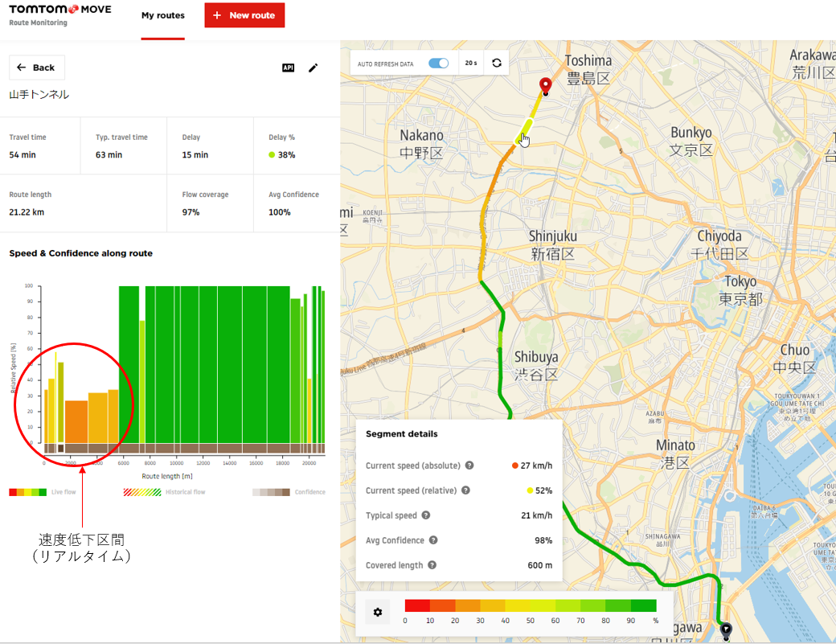Click the 52% relative speed value
836x644 pixels.
[544, 490]
